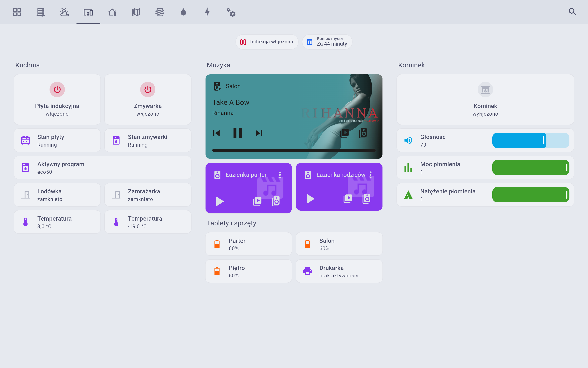Adjust the Głośność volume slider
This screenshot has width=588, height=368.
(x=531, y=140)
